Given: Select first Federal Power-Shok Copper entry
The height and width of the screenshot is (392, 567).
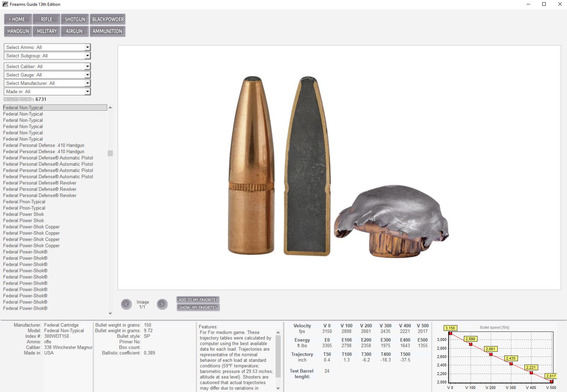Looking at the screenshot, I should coord(31,227).
